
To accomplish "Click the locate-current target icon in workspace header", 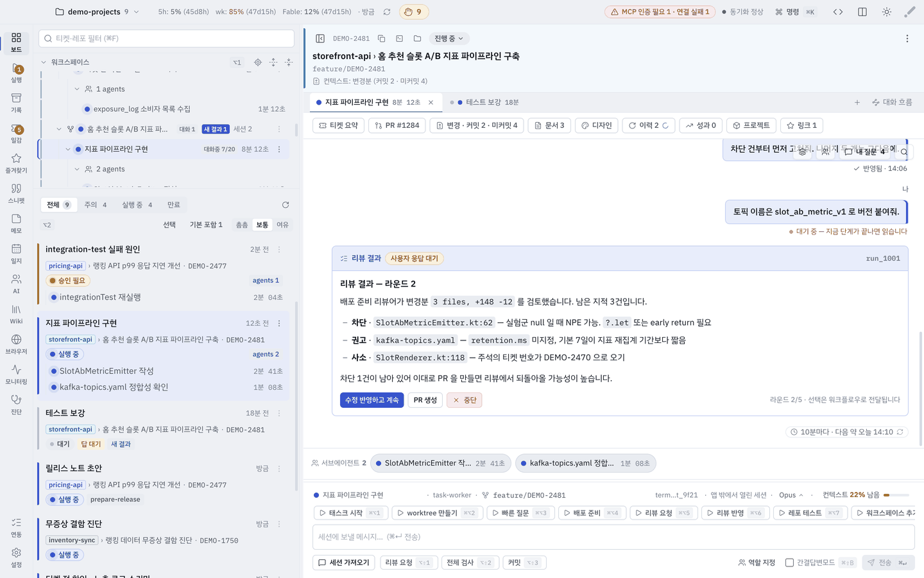I will tap(258, 62).
